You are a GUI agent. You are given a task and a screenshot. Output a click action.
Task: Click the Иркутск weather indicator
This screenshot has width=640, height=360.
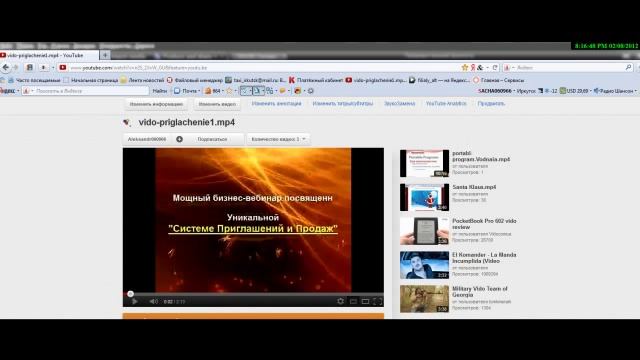pyautogui.click(x=537, y=91)
